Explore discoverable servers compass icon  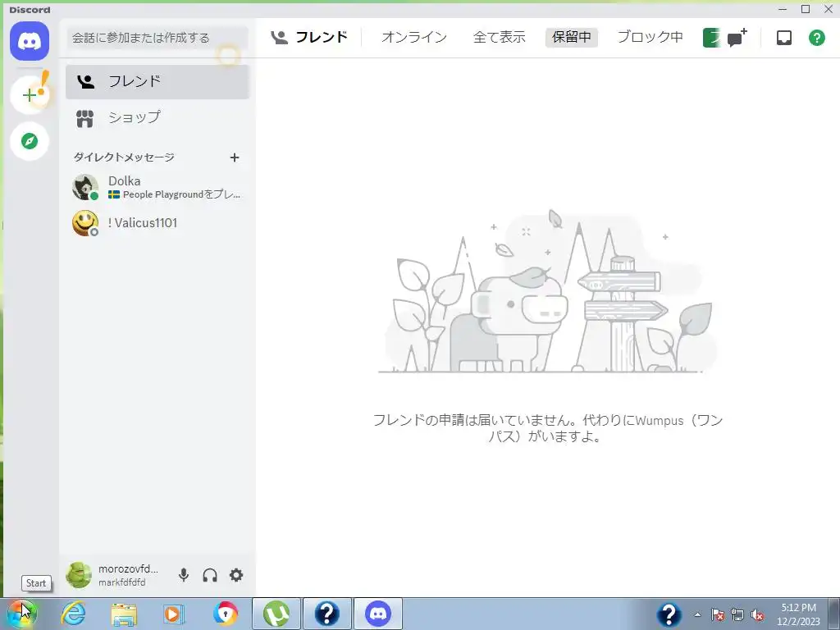tap(30, 141)
